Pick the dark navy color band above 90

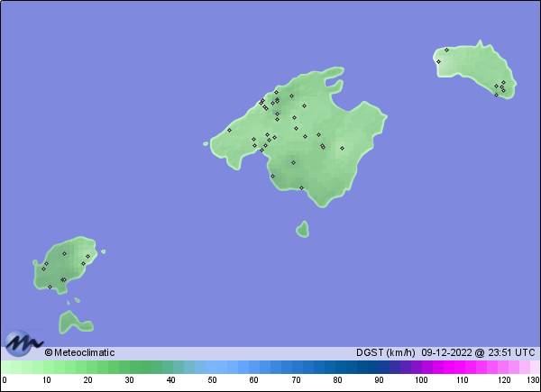(379, 367)
